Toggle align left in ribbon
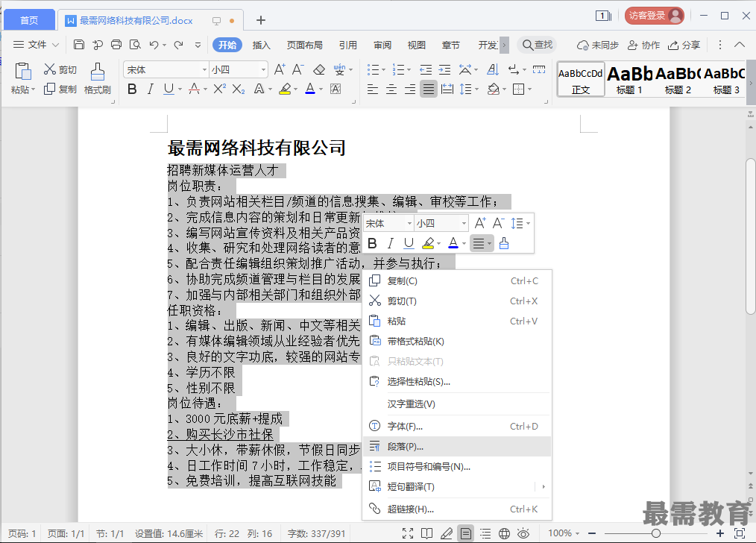Viewport: 756px width, 543px height. click(372, 89)
